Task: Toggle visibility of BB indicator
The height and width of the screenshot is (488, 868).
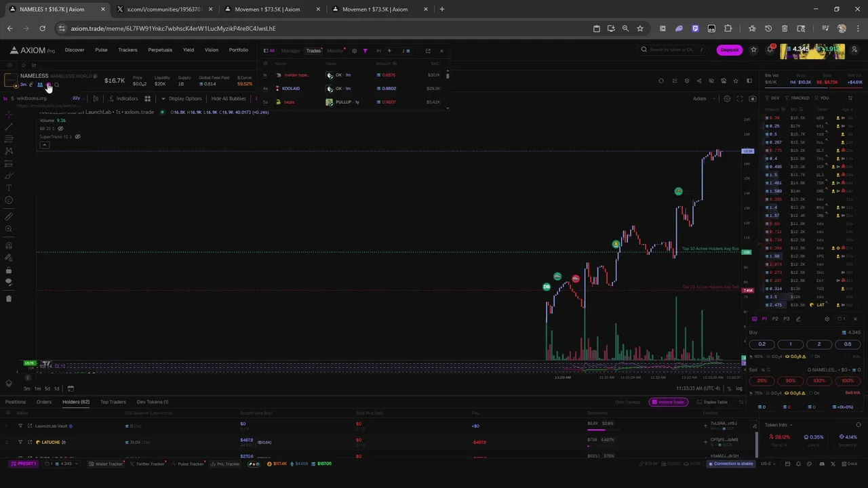Action: pyautogui.click(x=60, y=129)
